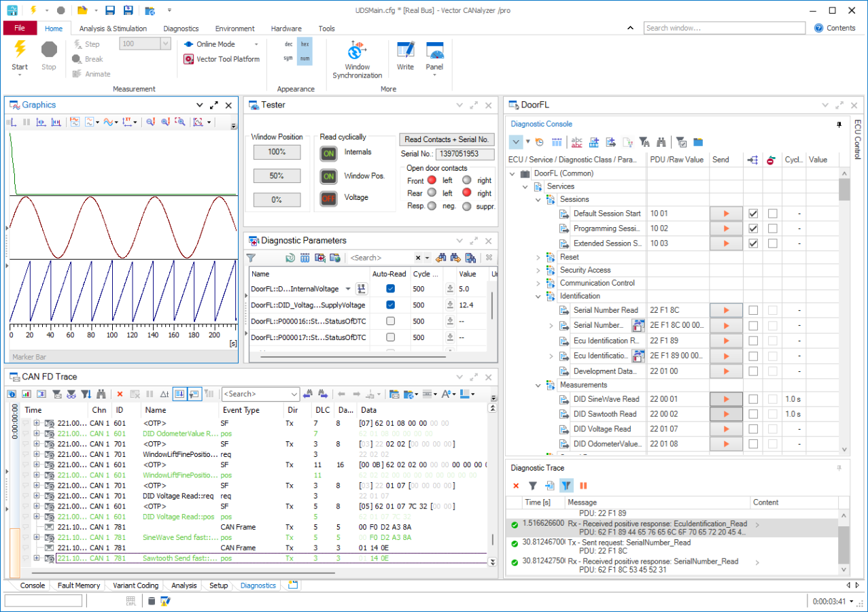This screenshot has height=612, width=868.
Task: Uncheck Auto-Read for SupplyVoltage parameter
Action: (390, 305)
